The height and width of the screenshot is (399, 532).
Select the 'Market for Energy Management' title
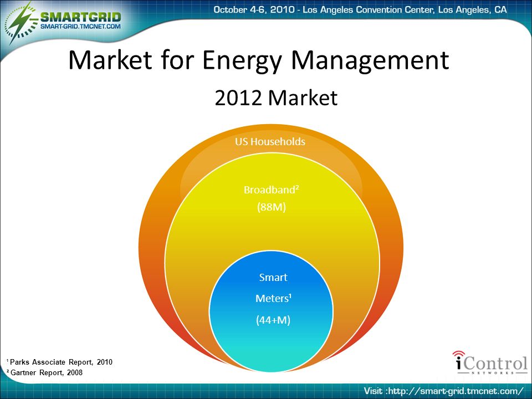[259, 60]
